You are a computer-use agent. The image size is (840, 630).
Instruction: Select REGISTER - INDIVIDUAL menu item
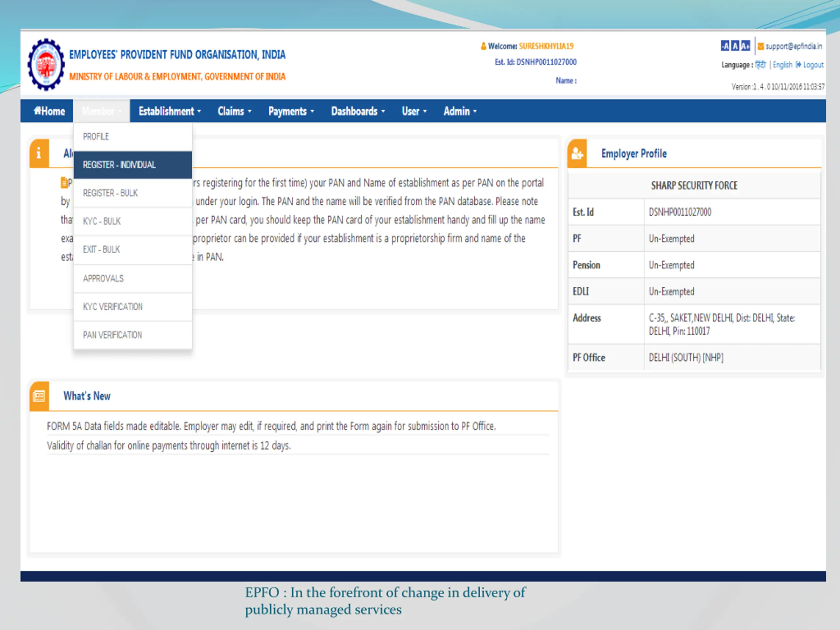[x=133, y=165]
